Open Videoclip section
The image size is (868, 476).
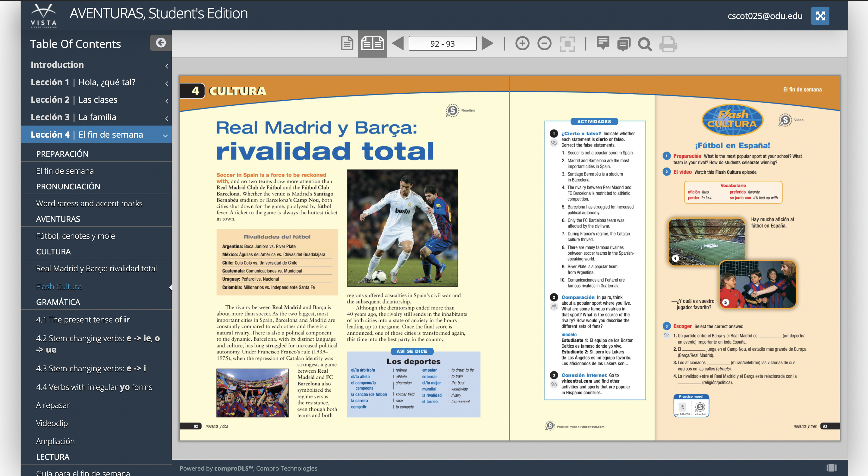coord(52,423)
